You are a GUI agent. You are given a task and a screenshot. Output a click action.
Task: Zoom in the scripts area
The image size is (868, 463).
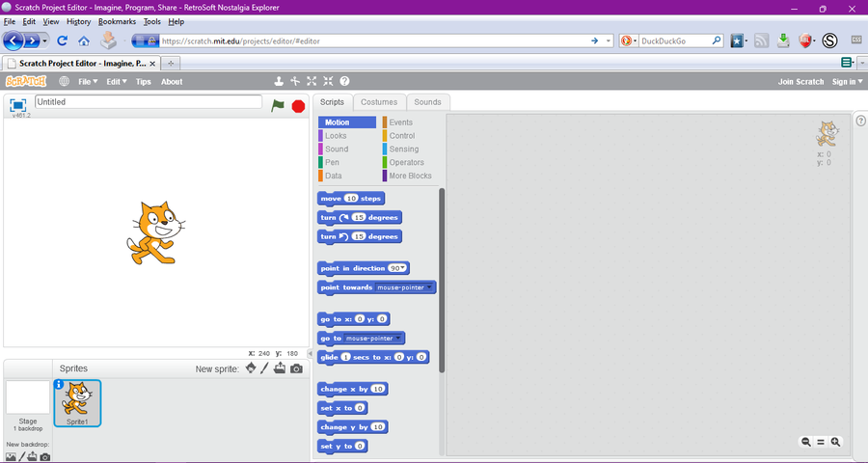[x=835, y=442]
